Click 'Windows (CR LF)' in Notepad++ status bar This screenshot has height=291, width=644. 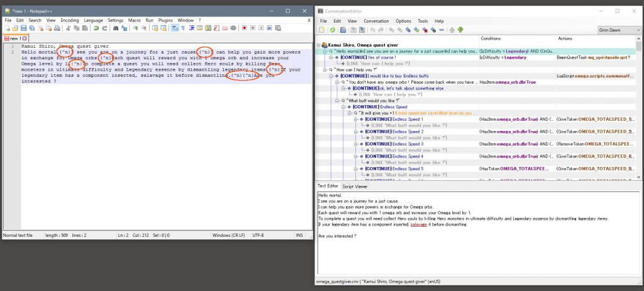point(228,236)
